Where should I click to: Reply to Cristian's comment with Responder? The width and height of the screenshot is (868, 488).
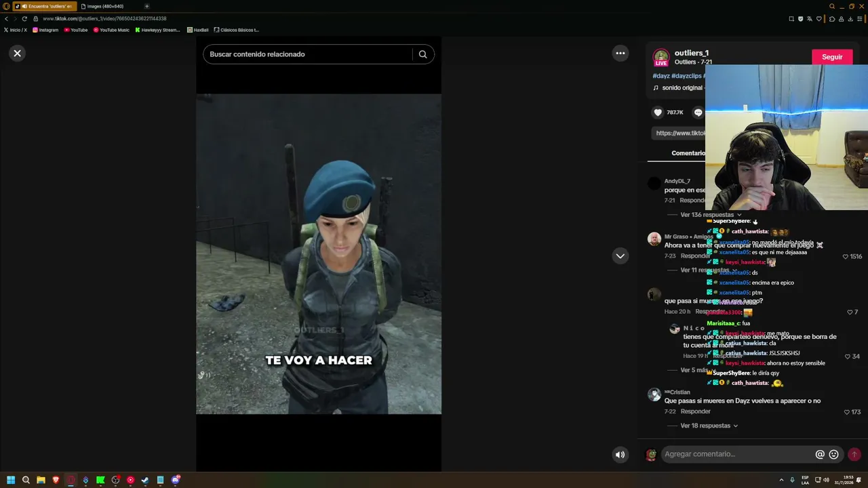pyautogui.click(x=696, y=411)
